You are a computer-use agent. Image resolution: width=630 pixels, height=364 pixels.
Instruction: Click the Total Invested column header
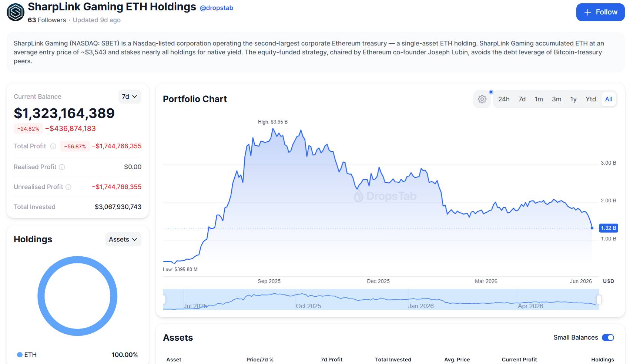click(x=393, y=360)
